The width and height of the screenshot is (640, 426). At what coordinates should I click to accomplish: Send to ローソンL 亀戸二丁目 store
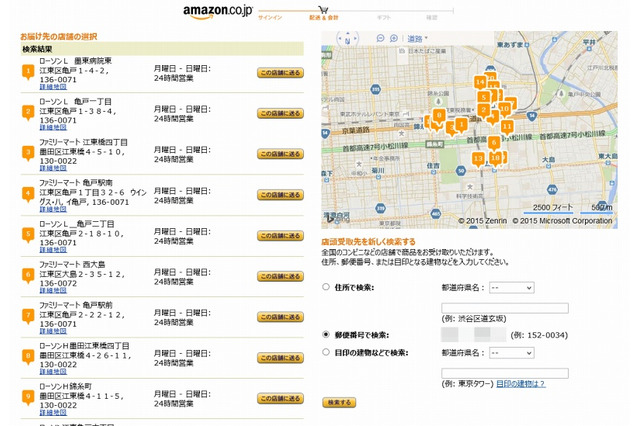tap(280, 235)
